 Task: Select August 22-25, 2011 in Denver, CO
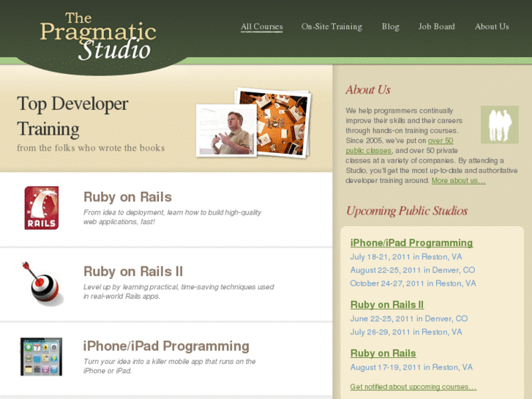coord(413,270)
